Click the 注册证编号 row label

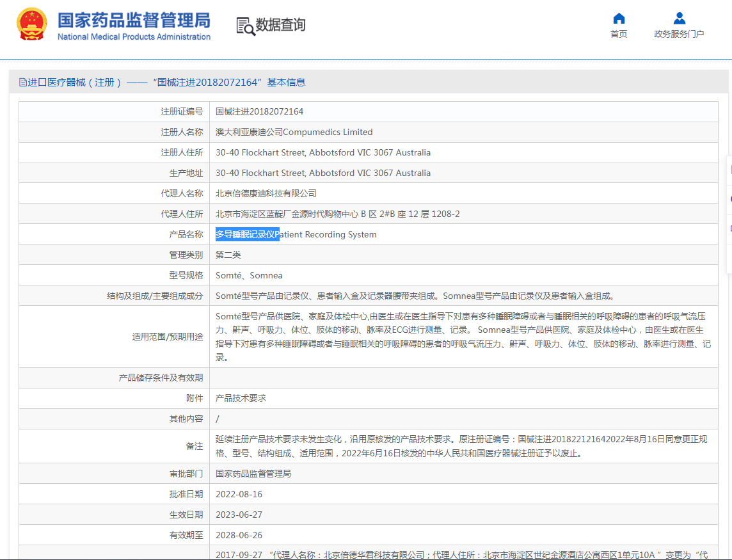(182, 111)
